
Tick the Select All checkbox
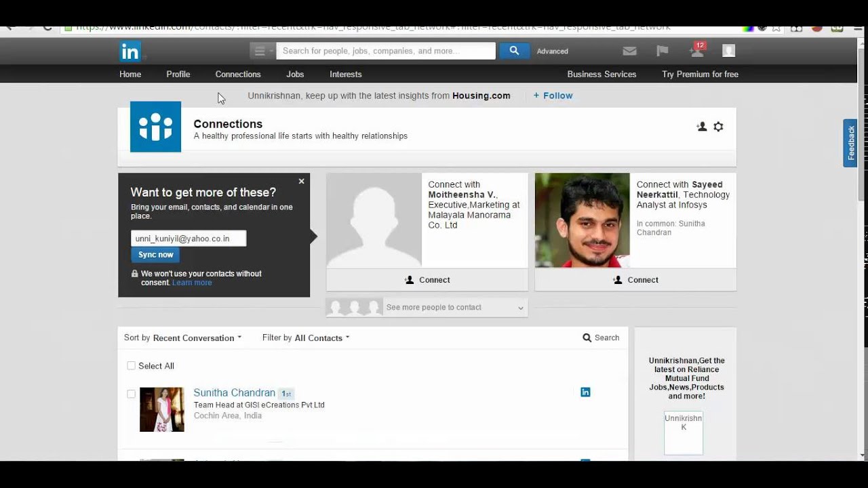131,366
